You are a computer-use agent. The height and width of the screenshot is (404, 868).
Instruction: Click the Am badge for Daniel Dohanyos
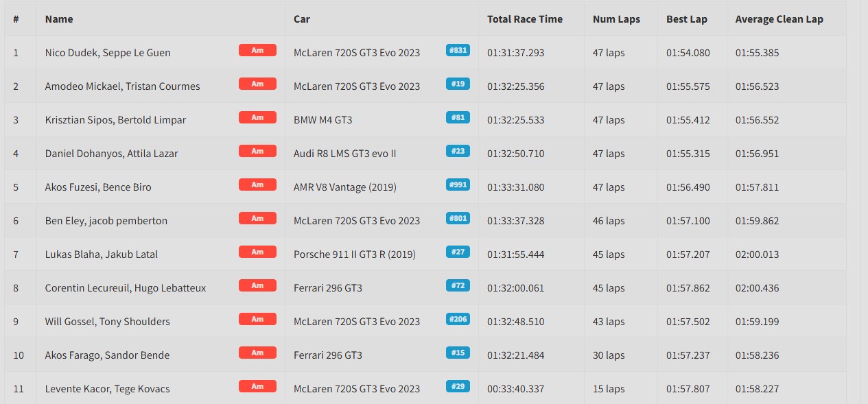coord(257,151)
